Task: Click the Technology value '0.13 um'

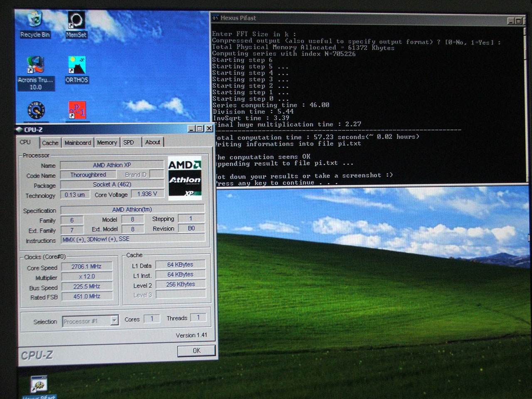Action: pos(75,195)
